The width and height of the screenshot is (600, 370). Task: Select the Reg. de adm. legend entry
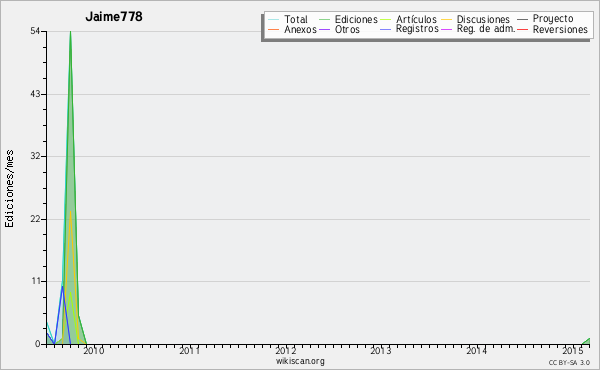[486, 29]
